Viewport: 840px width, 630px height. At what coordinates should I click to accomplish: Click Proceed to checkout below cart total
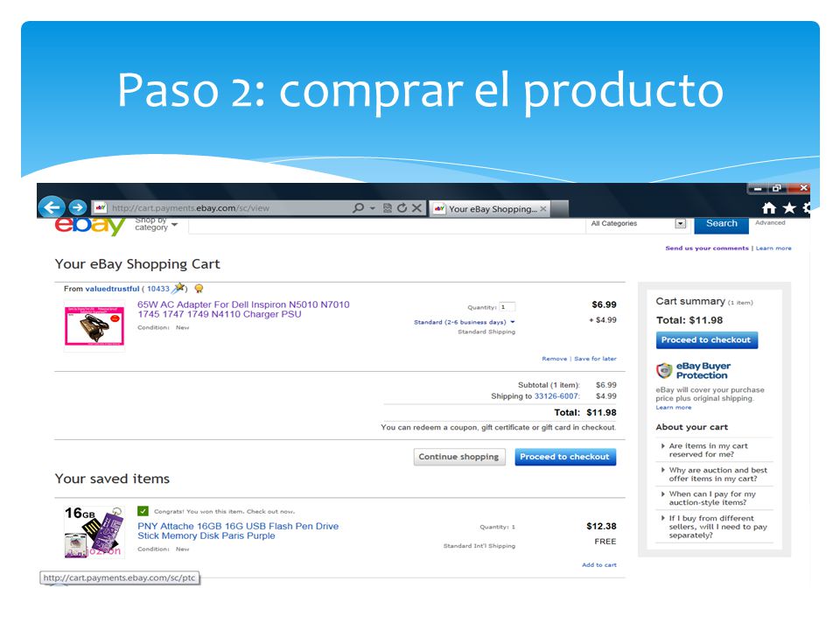click(x=565, y=457)
